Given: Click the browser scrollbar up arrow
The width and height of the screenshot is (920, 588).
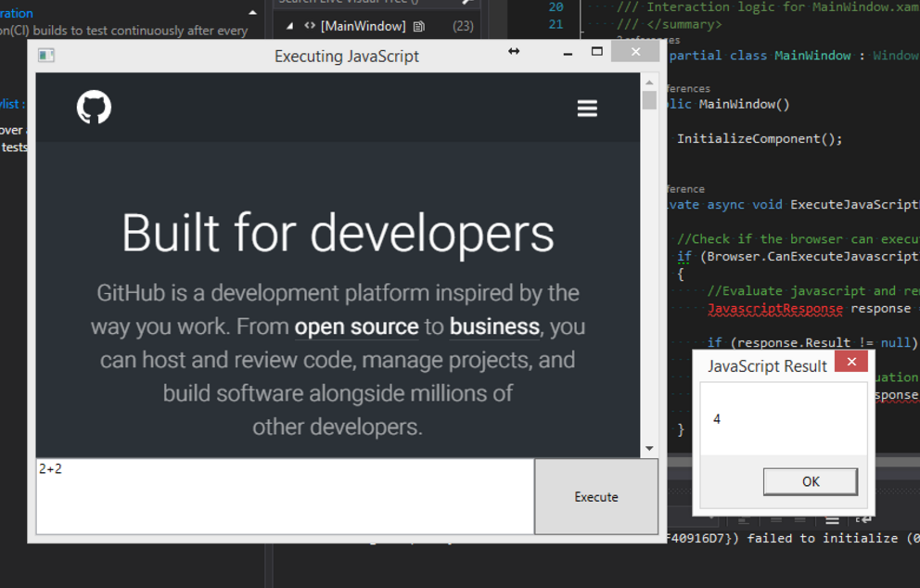Looking at the screenshot, I should [x=649, y=83].
